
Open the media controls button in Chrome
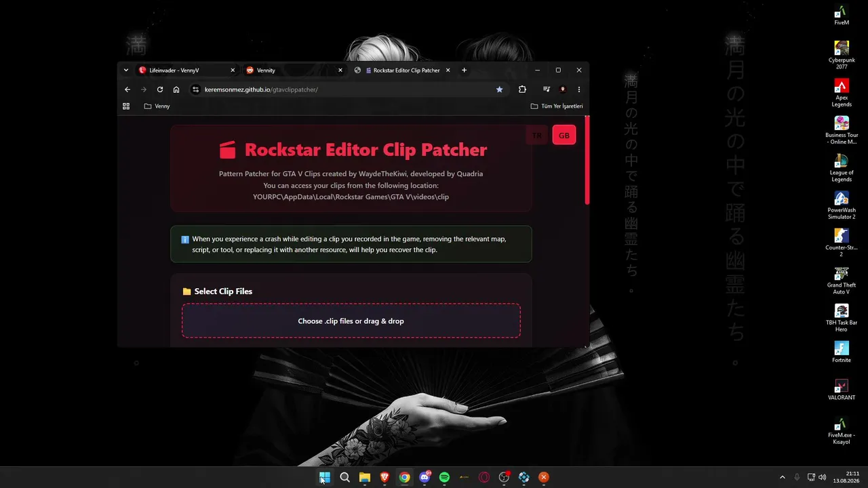[546, 89]
